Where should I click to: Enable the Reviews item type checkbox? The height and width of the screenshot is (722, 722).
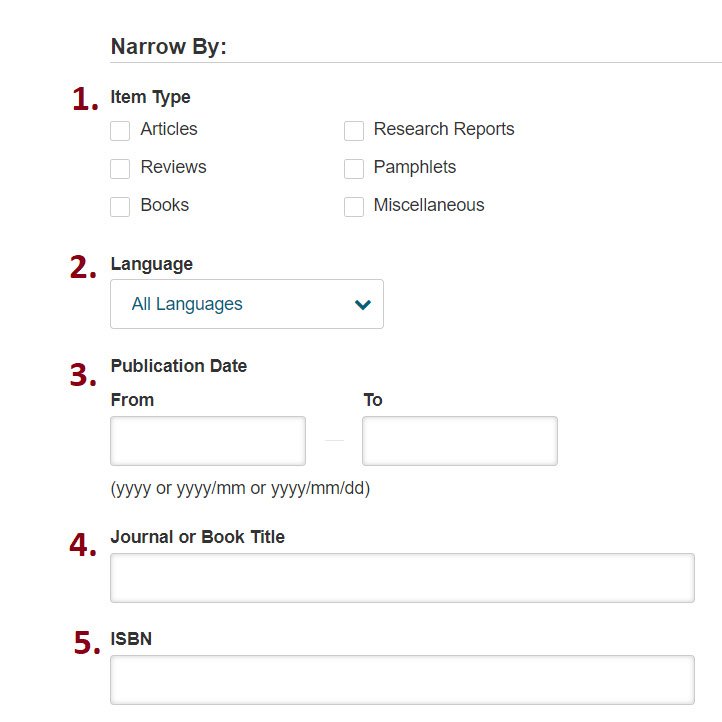click(x=120, y=168)
